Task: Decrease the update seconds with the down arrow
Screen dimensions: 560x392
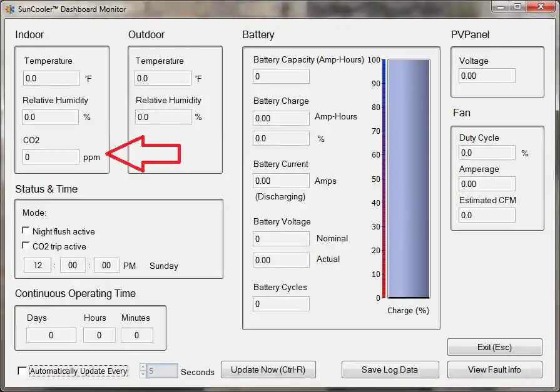Action: click(x=143, y=374)
